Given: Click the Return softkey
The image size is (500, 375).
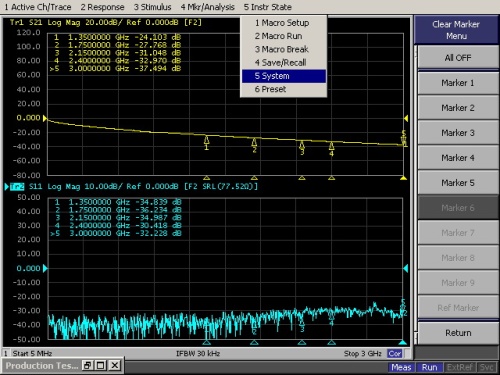Looking at the screenshot, I should [x=458, y=333].
